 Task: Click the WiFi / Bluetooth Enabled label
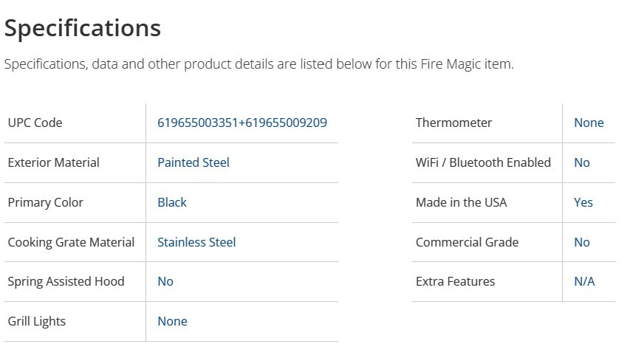483,162
